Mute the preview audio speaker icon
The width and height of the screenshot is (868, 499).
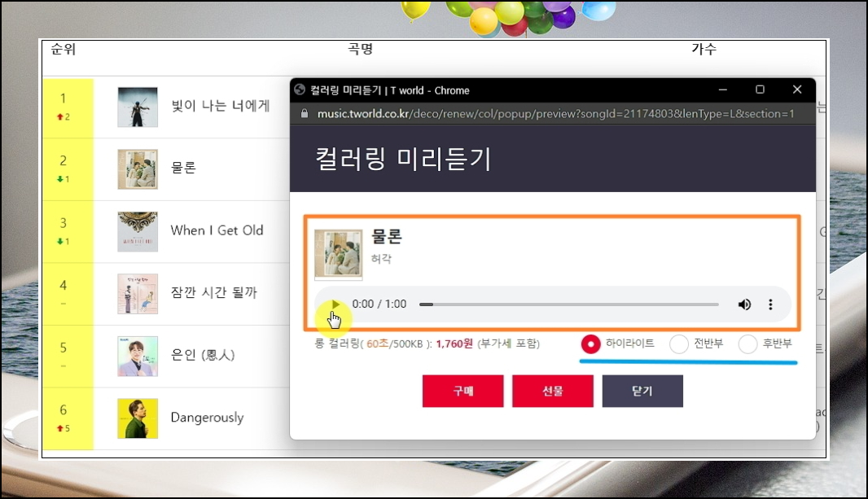(744, 304)
